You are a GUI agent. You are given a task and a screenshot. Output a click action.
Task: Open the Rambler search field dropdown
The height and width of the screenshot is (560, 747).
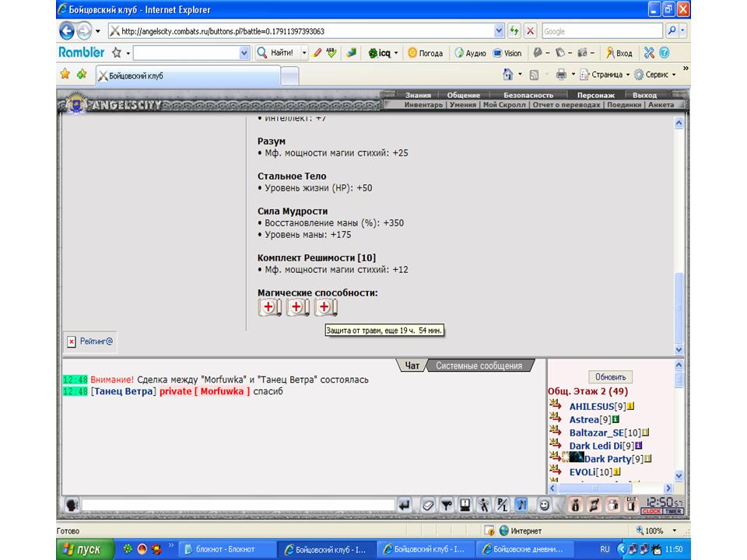244,53
